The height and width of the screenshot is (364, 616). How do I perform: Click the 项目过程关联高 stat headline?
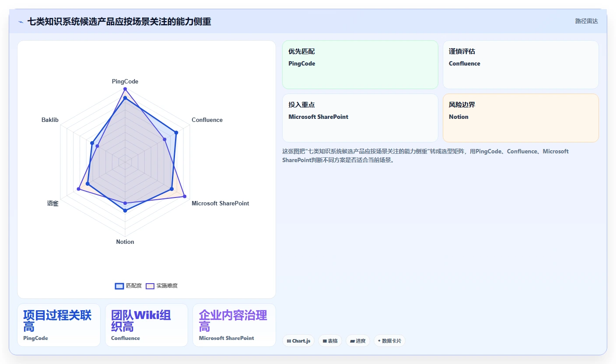tap(57, 321)
